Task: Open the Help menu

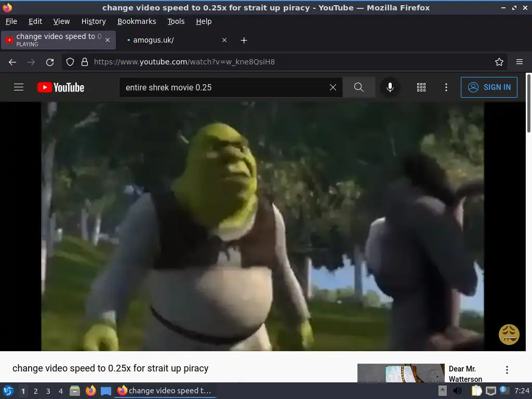Action: [x=204, y=21]
